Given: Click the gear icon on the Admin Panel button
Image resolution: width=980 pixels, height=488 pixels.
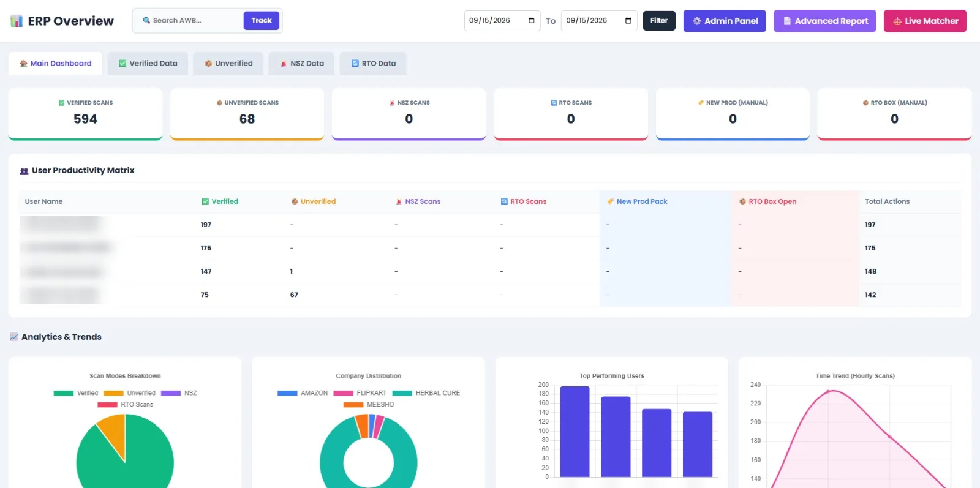Looking at the screenshot, I should point(696,21).
